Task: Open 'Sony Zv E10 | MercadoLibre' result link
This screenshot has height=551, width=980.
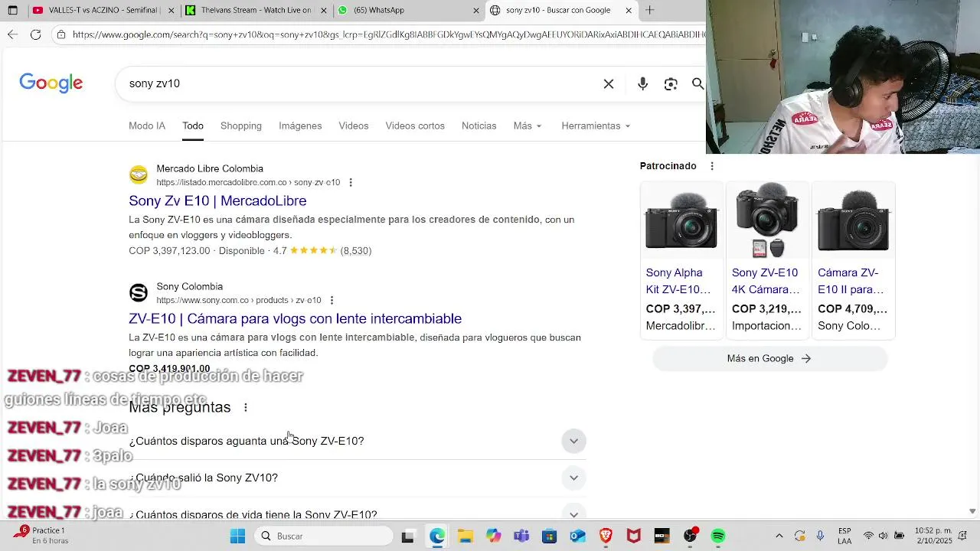Action: point(217,201)
